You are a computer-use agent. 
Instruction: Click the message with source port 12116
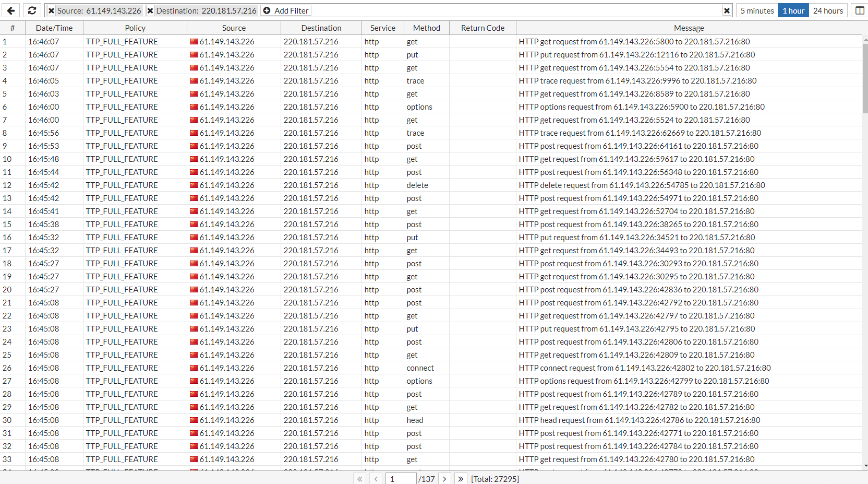(x=637, y=55)
